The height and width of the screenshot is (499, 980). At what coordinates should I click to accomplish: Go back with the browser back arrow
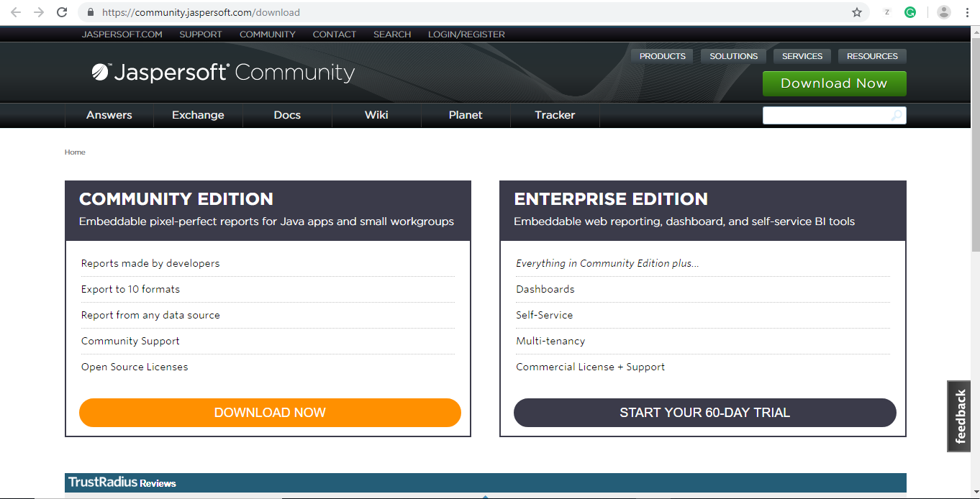(x=16, y=12)
